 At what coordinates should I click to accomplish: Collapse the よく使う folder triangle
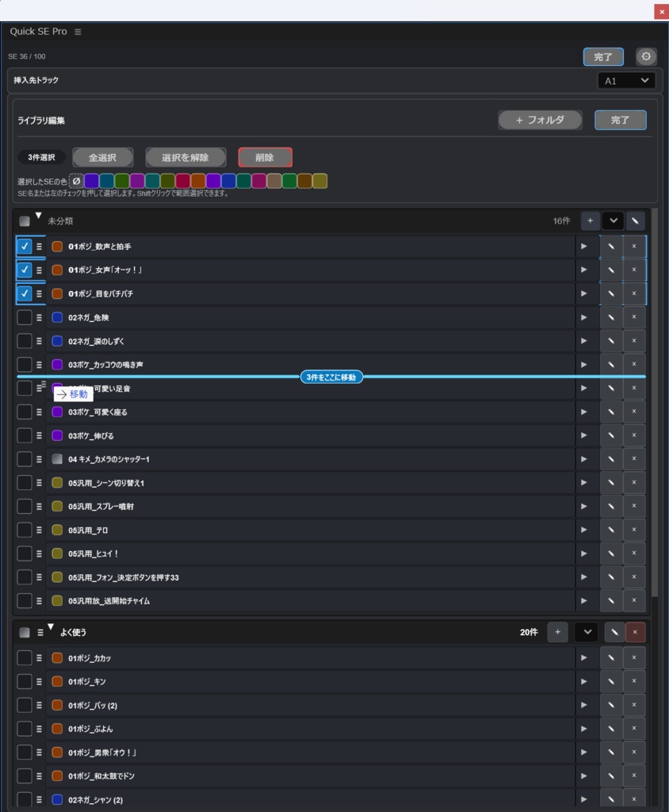coord(51,626)
